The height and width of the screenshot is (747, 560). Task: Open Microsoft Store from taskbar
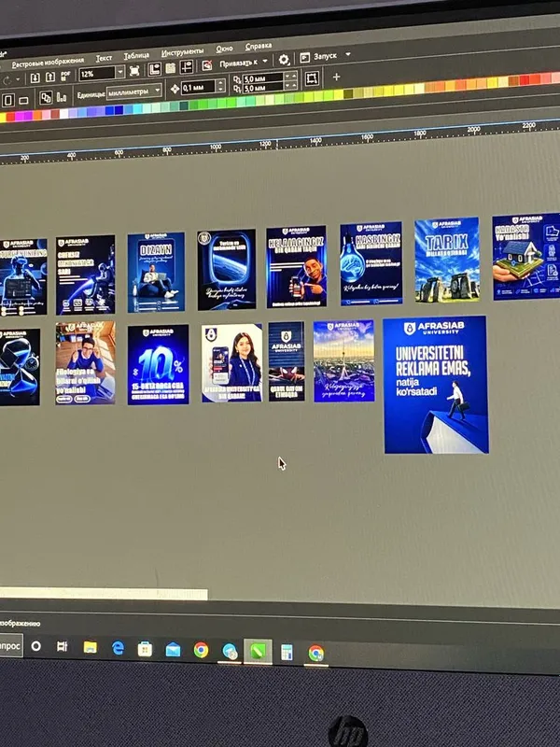coord(145,648)
